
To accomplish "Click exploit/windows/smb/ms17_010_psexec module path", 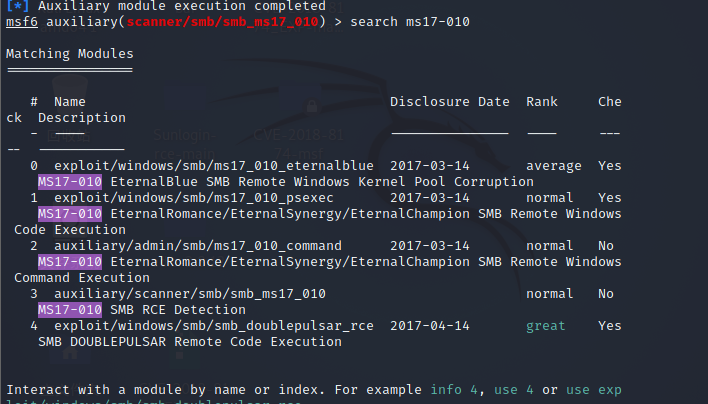I will tap(194, 198).
